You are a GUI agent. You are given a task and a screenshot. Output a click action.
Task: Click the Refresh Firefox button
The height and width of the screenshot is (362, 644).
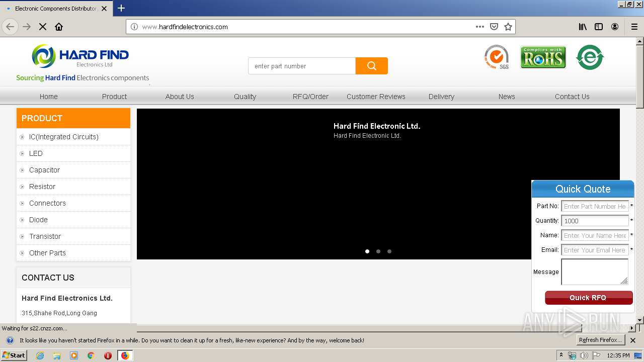[600, 340]
